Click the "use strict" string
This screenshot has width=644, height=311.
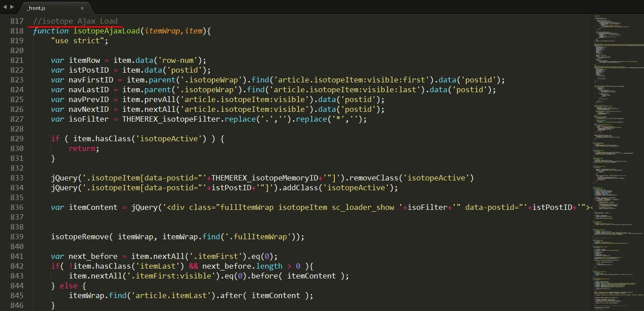79,41
